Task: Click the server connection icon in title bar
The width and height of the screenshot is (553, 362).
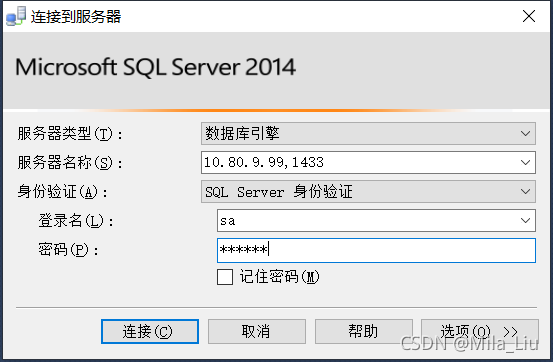Action: [x=16, y=16]
